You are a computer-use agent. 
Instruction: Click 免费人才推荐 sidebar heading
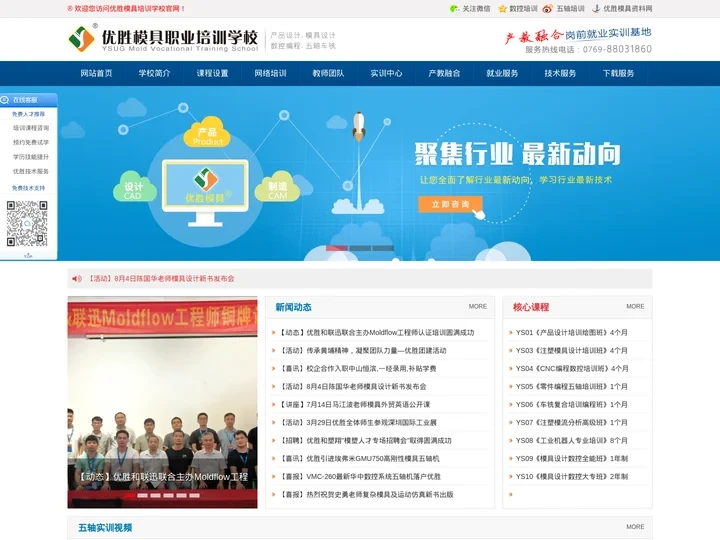28,114
